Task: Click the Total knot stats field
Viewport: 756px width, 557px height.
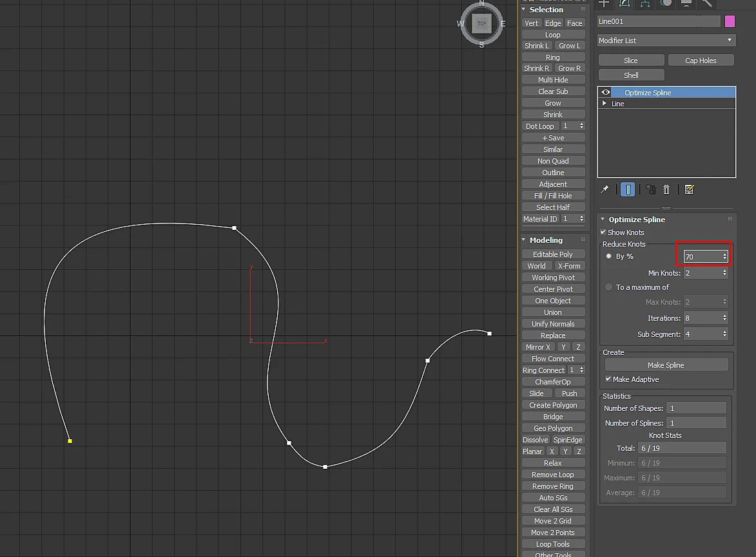Action: (x=683, y=448)
